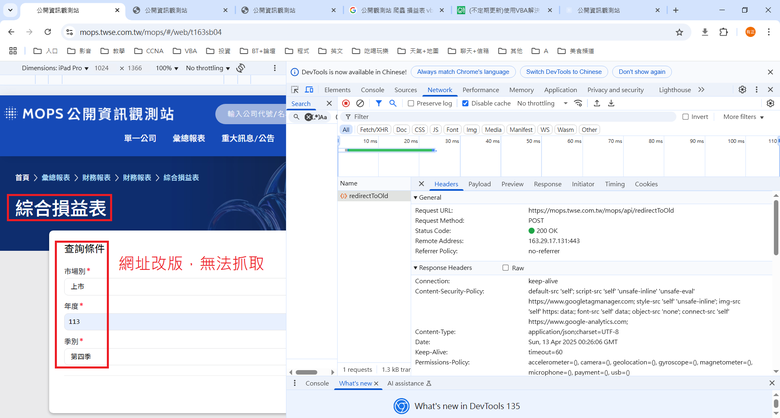Open Network panel No throttling dropdown

(x=542, y=104)
